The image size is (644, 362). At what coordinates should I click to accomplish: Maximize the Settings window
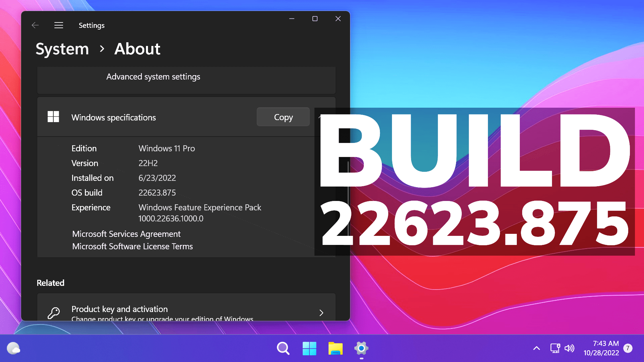pos(315,19)
